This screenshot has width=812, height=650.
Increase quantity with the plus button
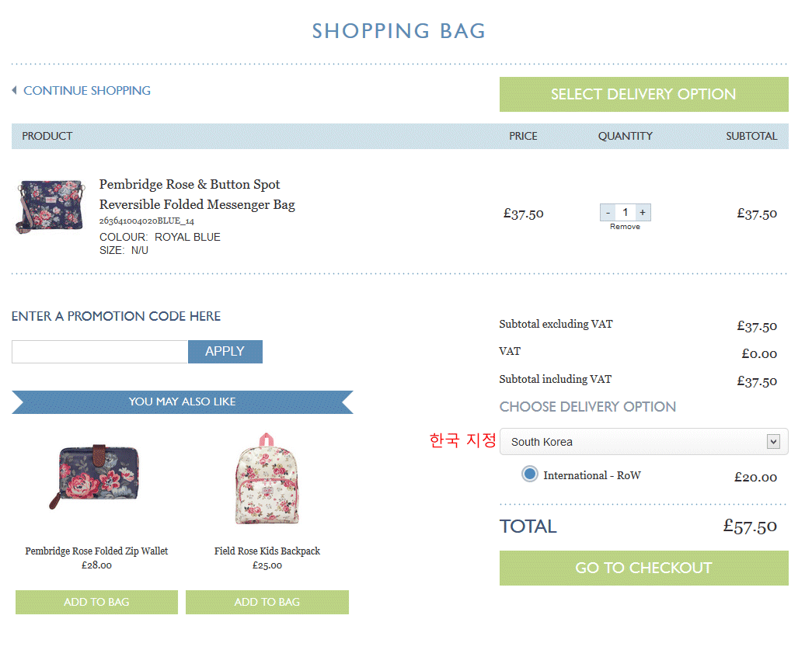[x=643, y=213]
